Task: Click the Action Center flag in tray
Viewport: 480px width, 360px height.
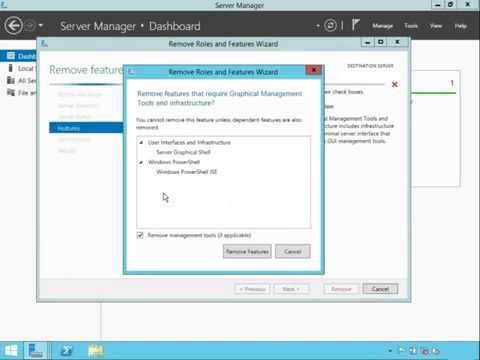Action: [402, 351]
